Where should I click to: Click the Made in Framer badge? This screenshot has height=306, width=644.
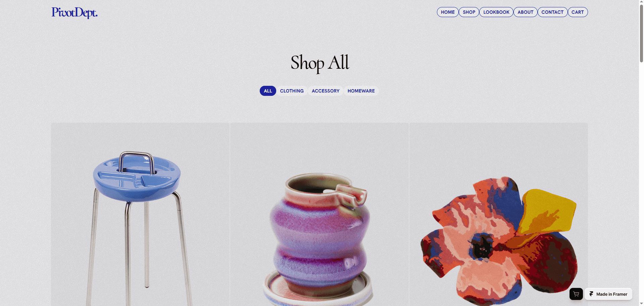[608, 294]
